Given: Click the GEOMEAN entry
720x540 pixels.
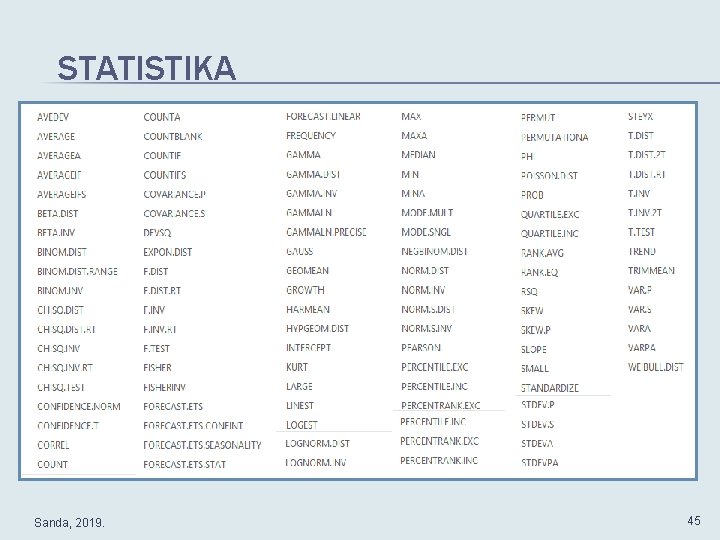Looking at the screenshot, I should (308, 270).
